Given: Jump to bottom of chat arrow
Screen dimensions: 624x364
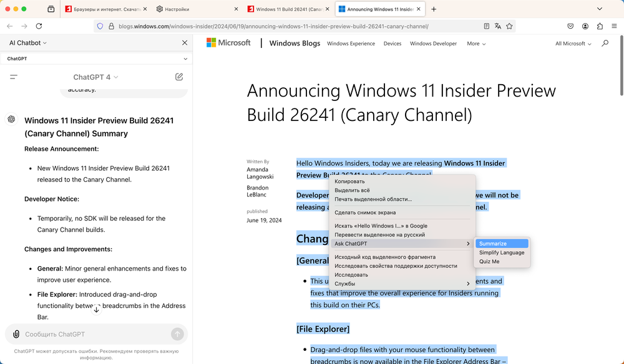Looking at the screenshot, I should (x=96, y=310).
